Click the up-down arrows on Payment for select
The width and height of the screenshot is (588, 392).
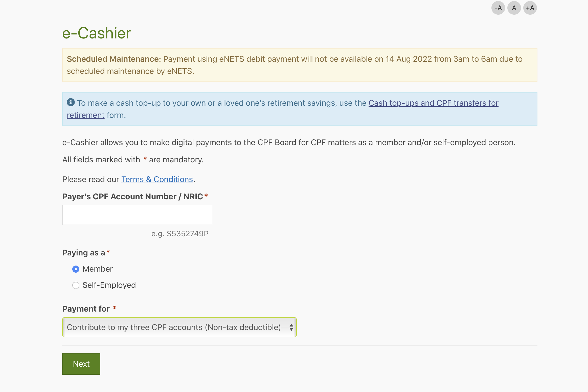[291, 327]
